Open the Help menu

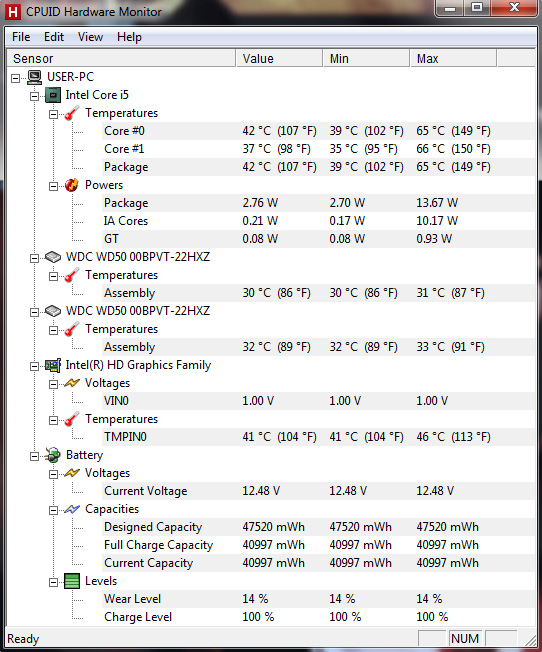coord(129,37)
